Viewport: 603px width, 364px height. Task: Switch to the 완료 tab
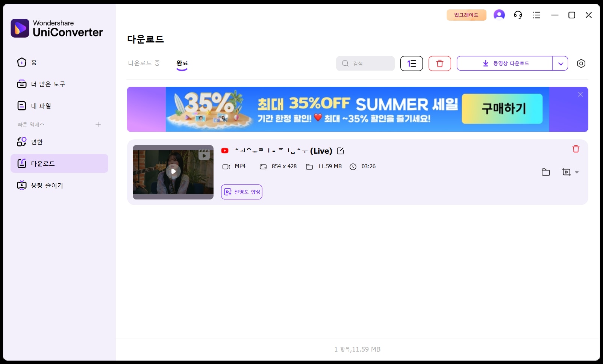pos(182,63)
